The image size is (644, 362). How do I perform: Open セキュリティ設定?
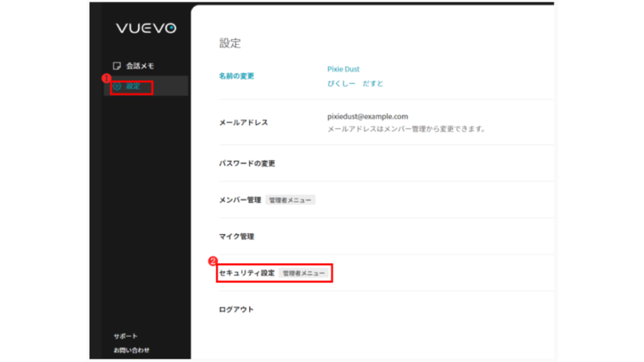(247, 273)
